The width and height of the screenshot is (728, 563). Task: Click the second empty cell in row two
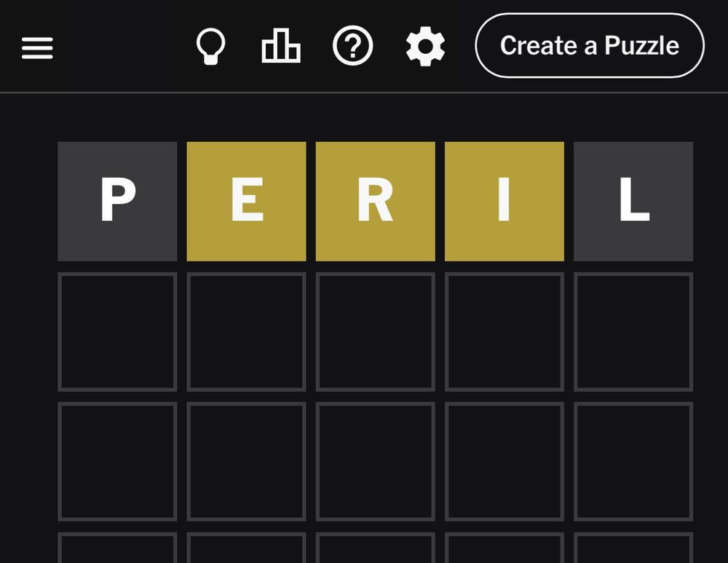point(246,330)
